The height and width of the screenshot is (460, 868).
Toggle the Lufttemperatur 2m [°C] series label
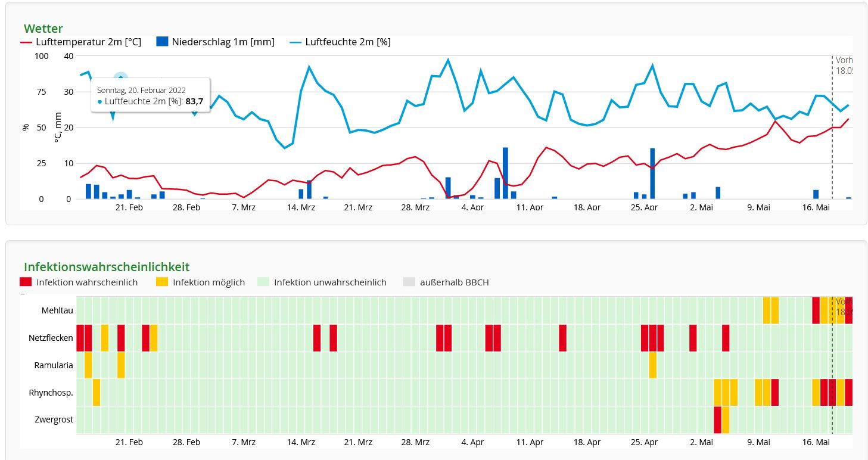(88, 42)
